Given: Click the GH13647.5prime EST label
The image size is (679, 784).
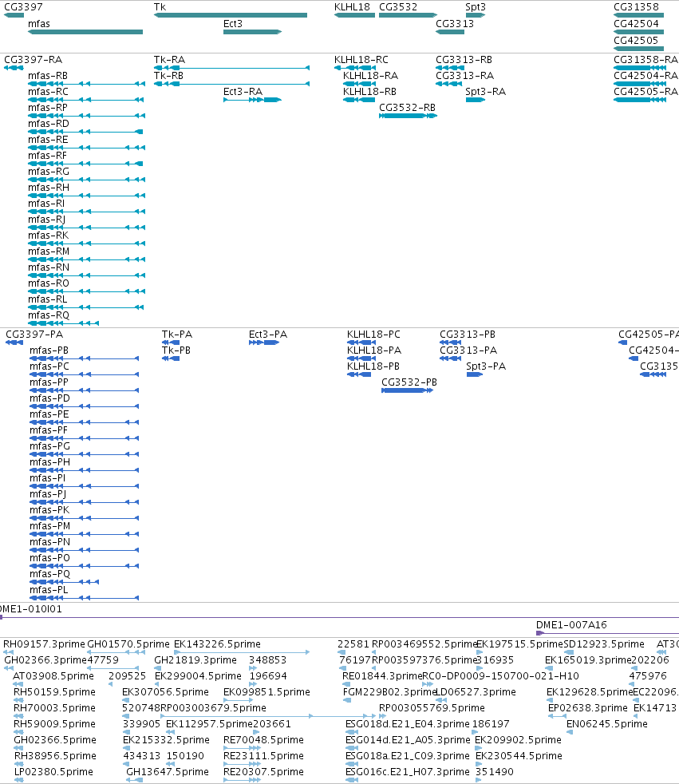Looking at the screenshot, I should click(x=168, y=771).
